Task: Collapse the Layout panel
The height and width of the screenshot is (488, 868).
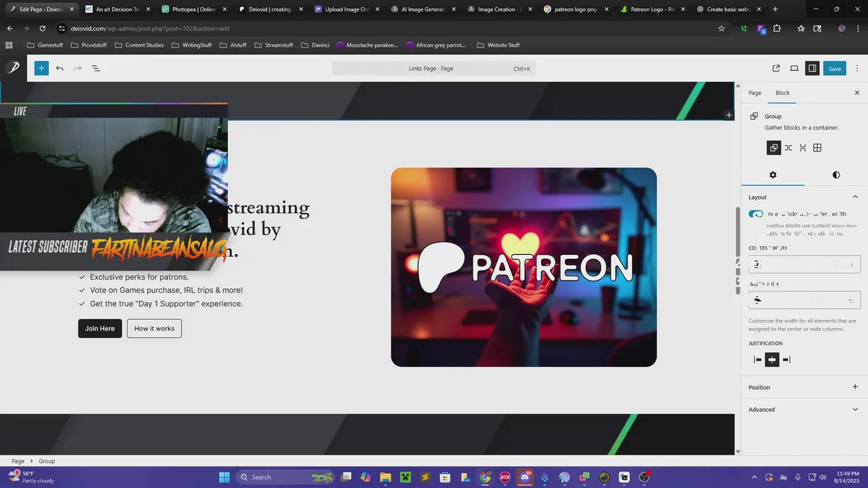Action: (804, 197)
